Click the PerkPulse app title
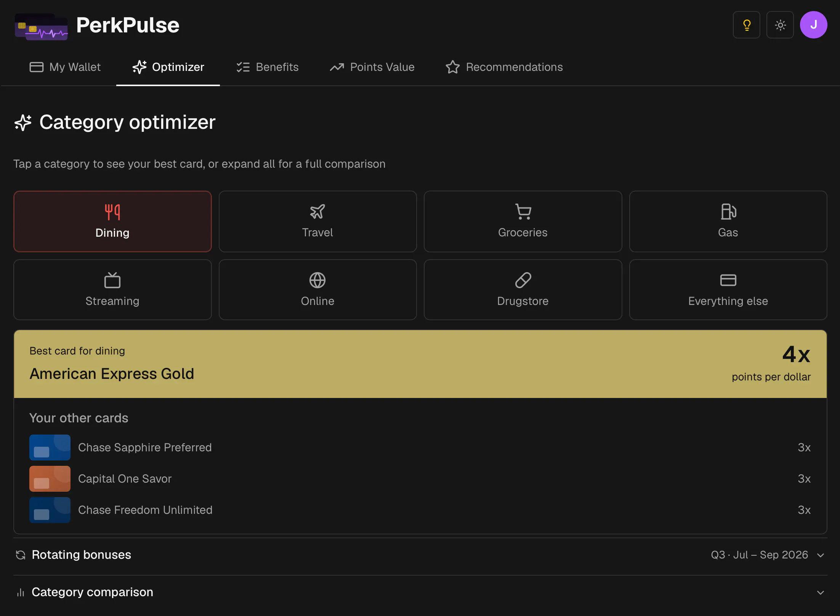The height and width of the screenshot is (616, 840). (x=128, y=25)
